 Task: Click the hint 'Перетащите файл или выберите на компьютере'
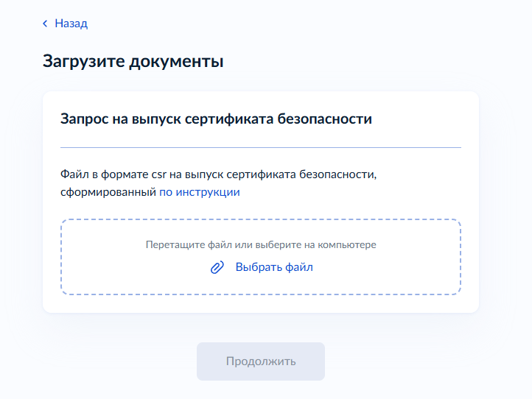pos(261,244)
